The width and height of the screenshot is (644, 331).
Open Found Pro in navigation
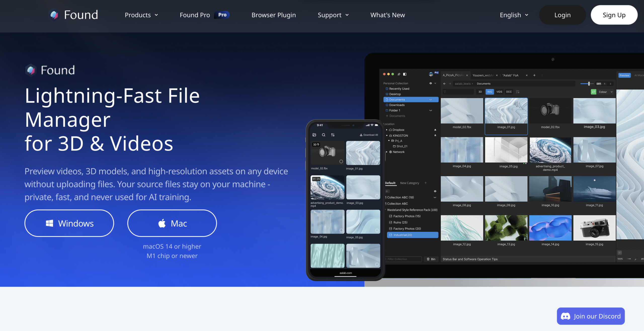[x=205, y=15]
